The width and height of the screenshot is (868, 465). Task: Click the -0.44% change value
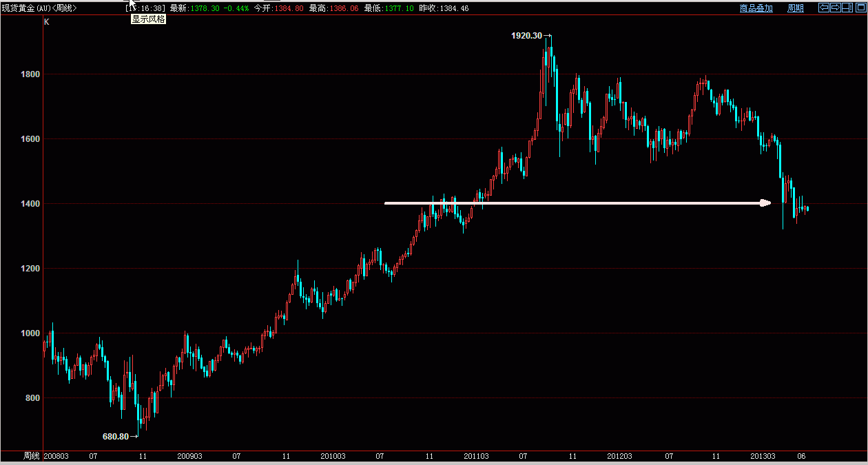coord(236,8)
